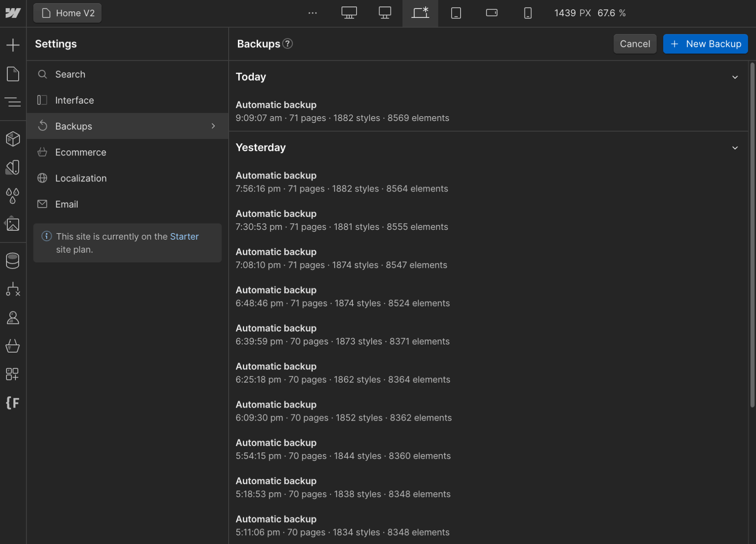Open the CMS Collections panel
Screen dimensions: 756x544
click(13, 260)
